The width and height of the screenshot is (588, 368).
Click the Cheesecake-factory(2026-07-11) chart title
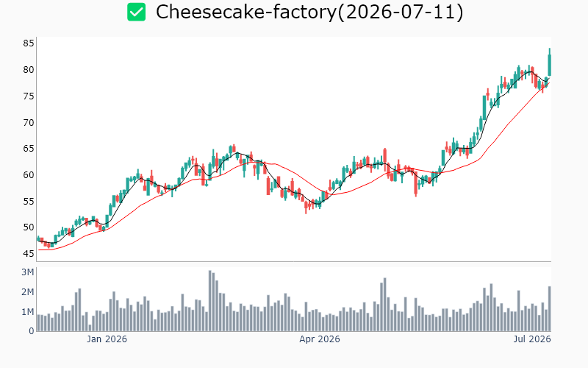309,12
